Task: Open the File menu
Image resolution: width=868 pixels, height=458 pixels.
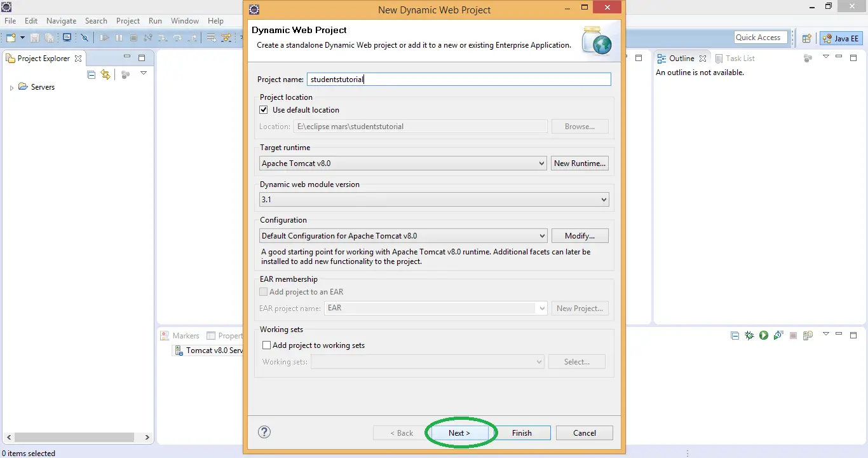Action: 10,21
